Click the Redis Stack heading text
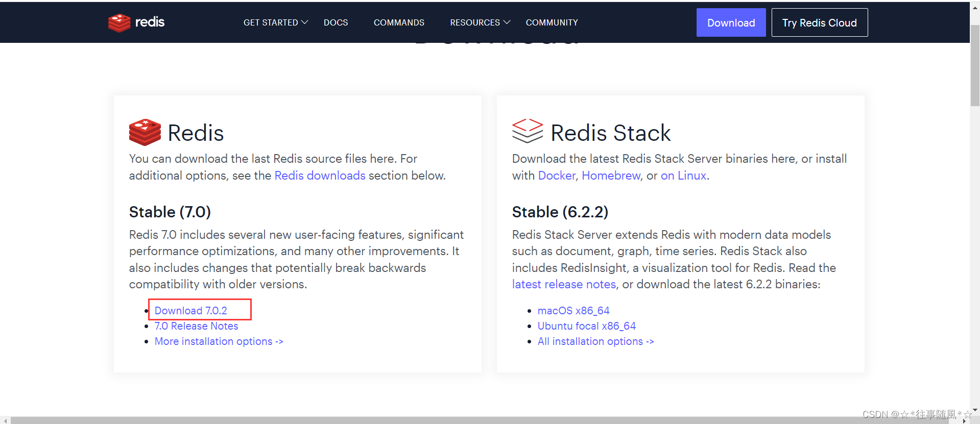 tap(611, 133)
